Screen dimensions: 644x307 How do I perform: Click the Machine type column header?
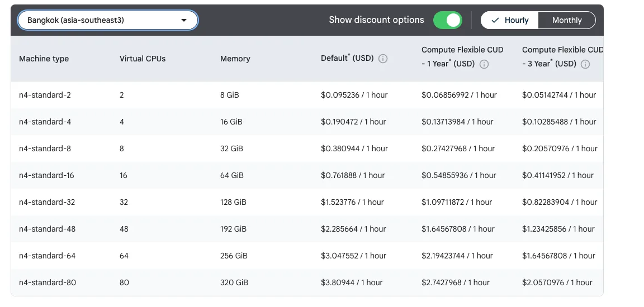[44, 59]
